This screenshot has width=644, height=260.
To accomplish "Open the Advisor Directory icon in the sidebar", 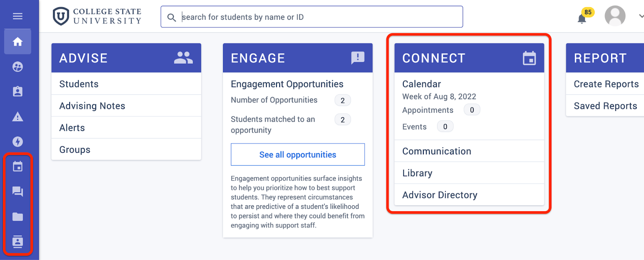I will (17, 241).
